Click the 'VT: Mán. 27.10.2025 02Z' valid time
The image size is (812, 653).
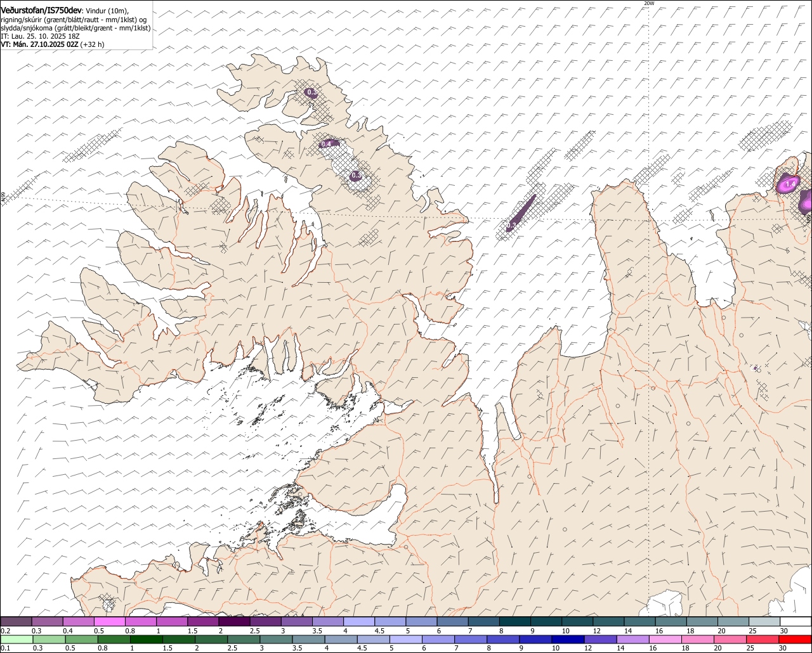click(x=40, y=44)
